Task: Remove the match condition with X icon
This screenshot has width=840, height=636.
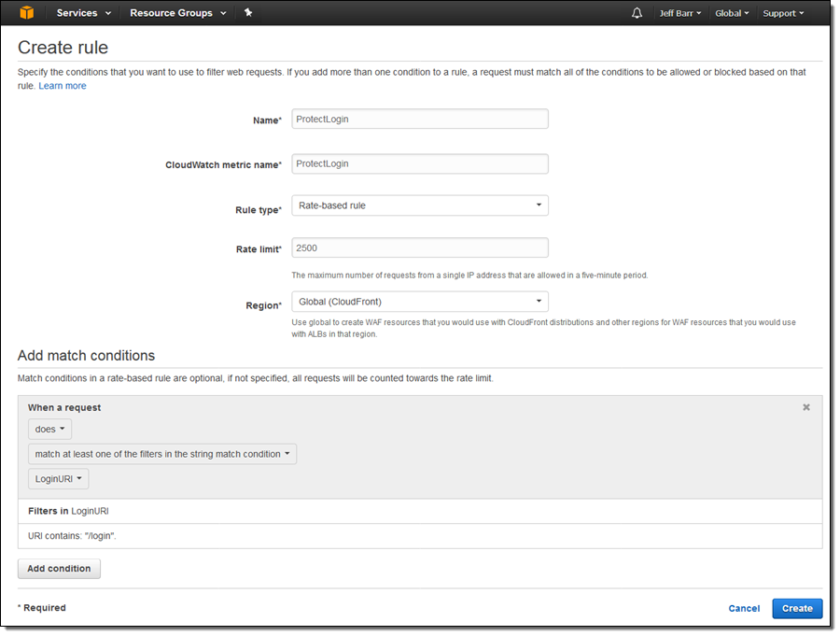Action: tap(806, 407)
